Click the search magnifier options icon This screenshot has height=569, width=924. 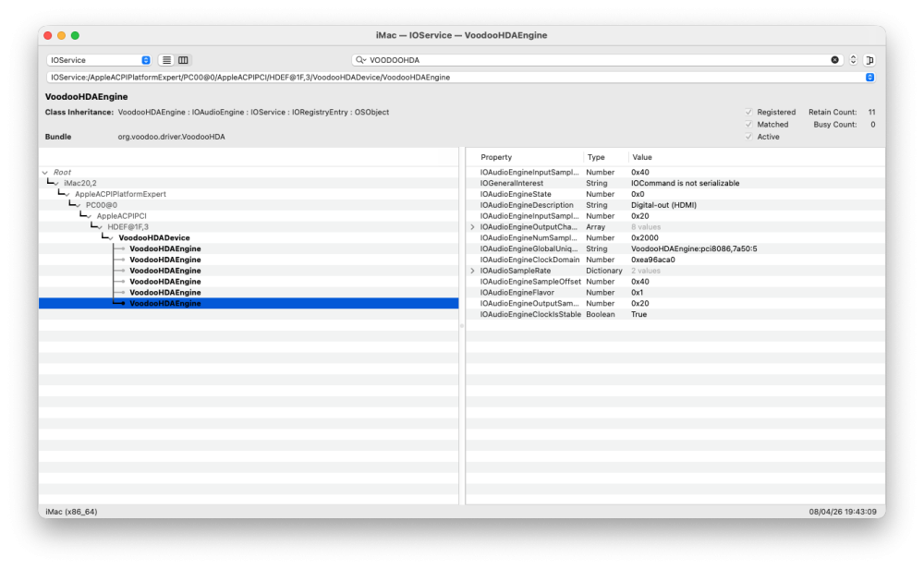point(360,60)
